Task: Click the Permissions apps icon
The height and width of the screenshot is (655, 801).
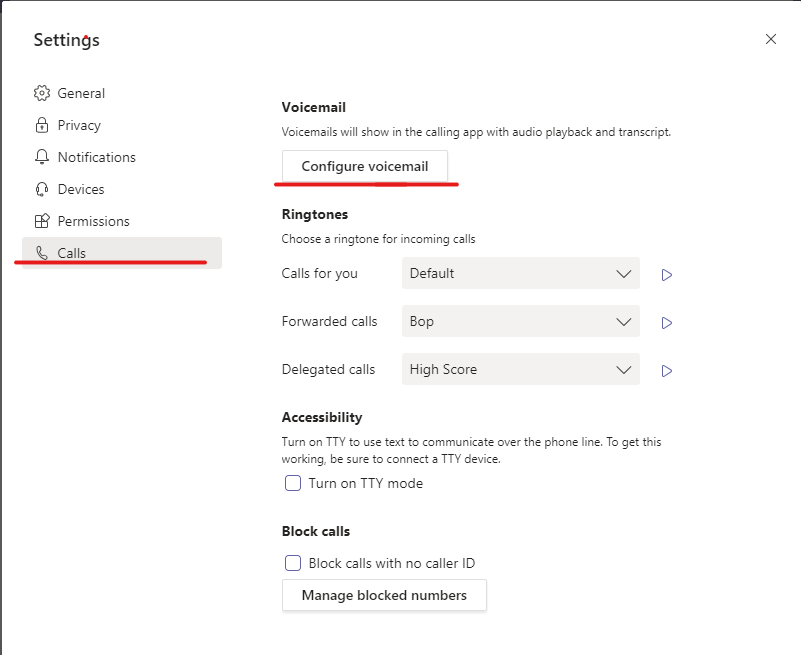Action: pos(42,221)
